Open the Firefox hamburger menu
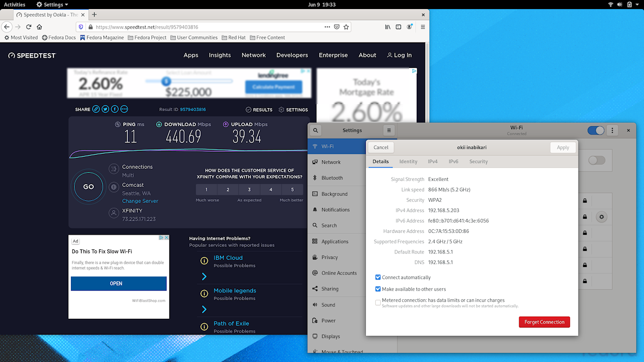644x362 pixels. click(x=423, y=27)
